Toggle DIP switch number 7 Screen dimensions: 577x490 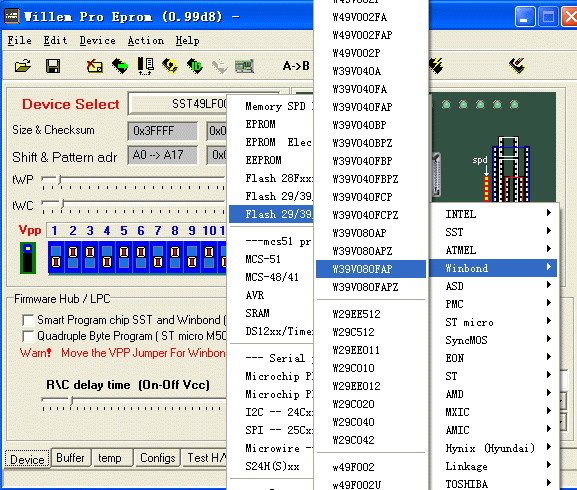tap(158, 257)
